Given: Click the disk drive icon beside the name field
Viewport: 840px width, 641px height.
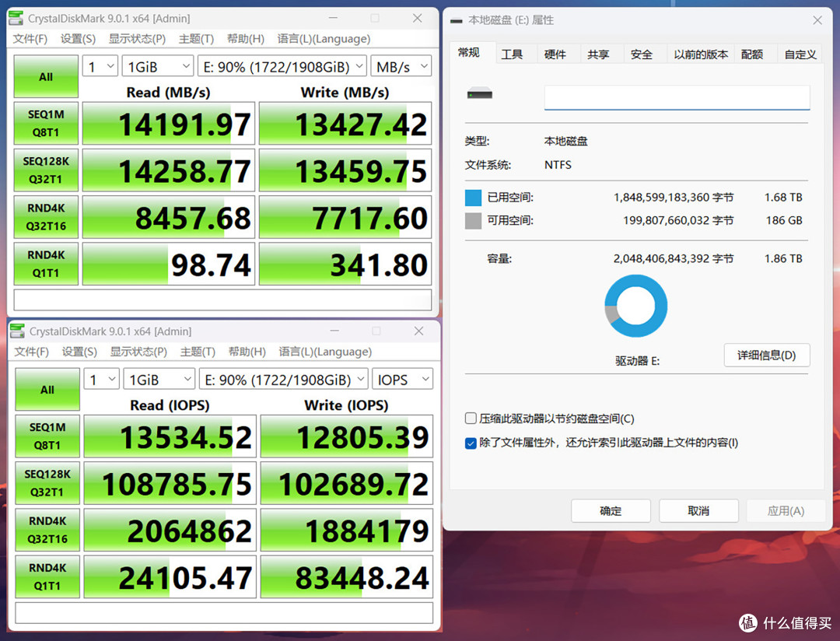Looking at the screenshot, I should [x=479, y=94].
